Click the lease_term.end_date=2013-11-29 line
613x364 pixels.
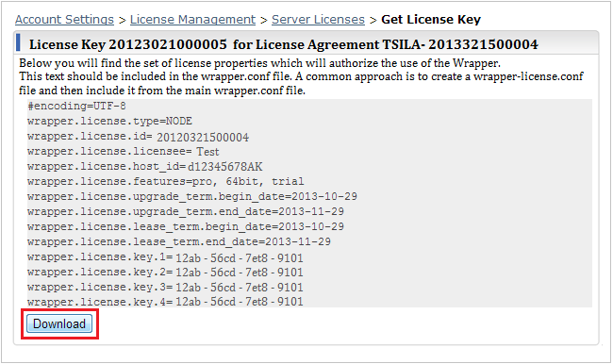pyautogui.click(x=179, y=241)
